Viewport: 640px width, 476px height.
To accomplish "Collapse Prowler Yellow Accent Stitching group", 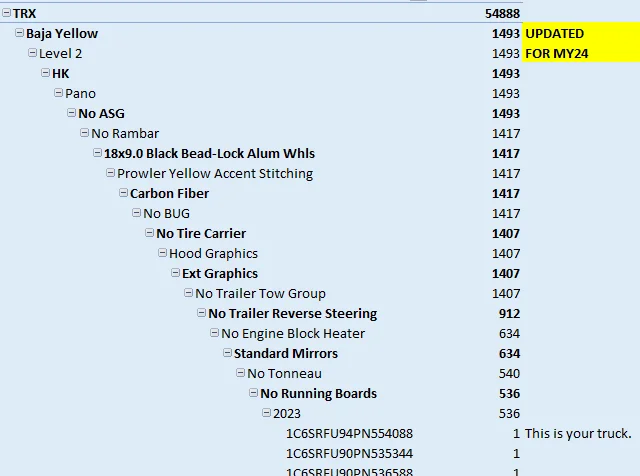I will [110, 173].
